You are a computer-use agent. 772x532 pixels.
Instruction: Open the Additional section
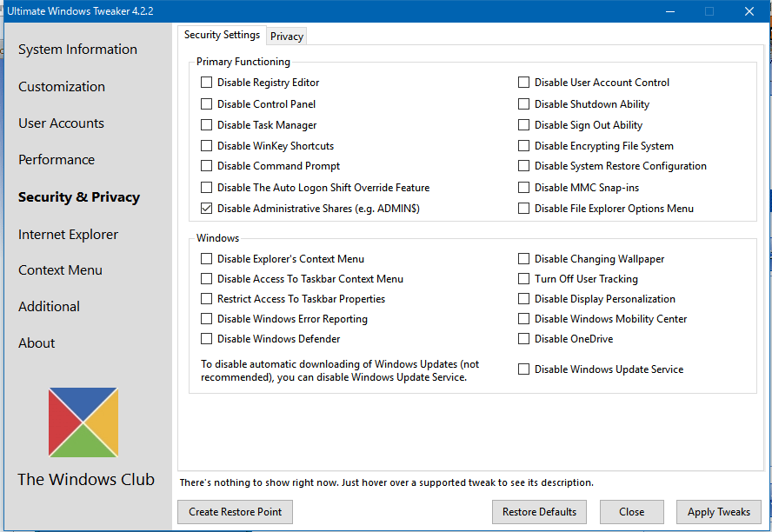(x=49, y=306)
